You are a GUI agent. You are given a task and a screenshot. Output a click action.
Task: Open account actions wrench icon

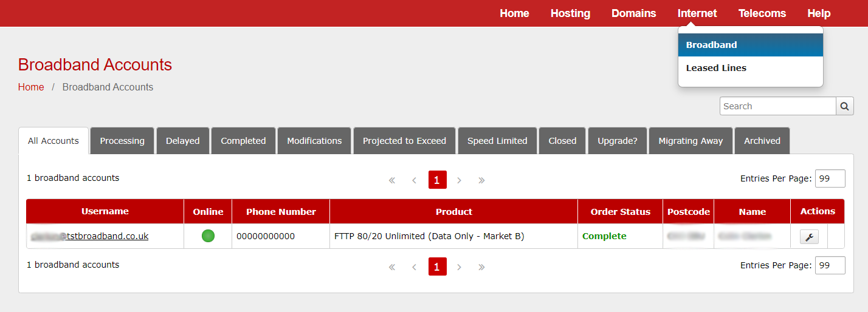pos(808,237)
